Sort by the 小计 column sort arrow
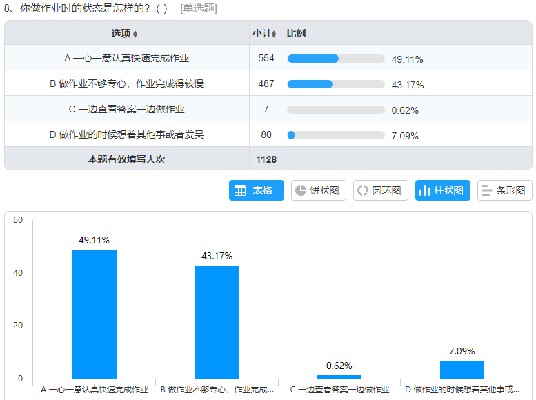Image resolution: width=536 pixels, height=400 pixels. pyautogui.click(x=274, y=34)
